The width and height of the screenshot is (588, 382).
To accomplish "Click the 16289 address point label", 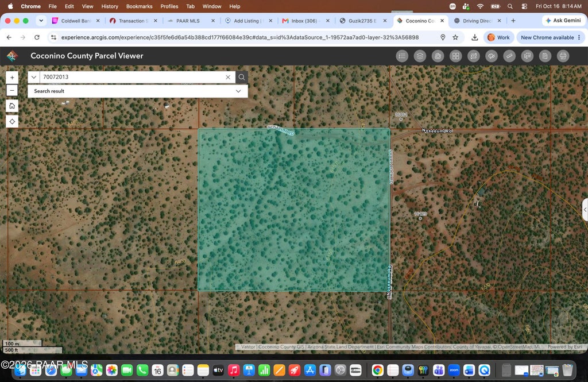I will click(420, 214).
